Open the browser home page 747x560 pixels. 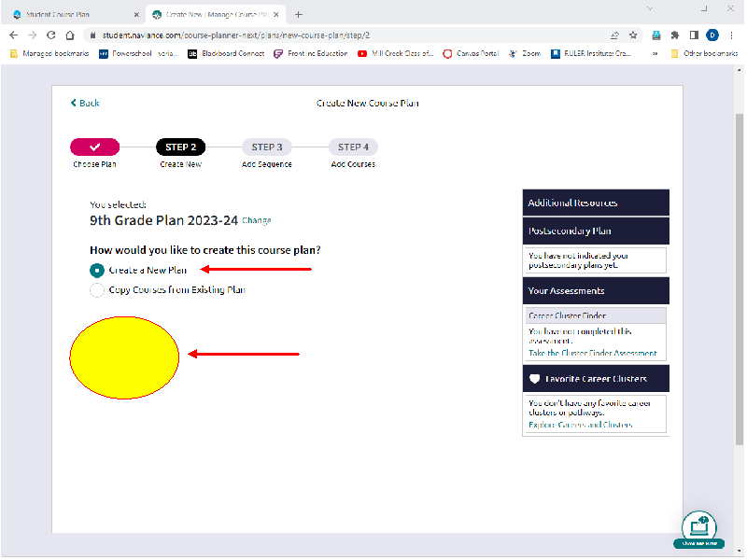point(70,35)
